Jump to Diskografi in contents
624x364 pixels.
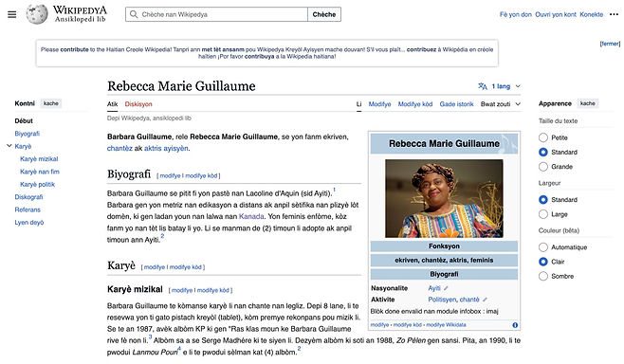pyautogui.click(x=28, y=197)
